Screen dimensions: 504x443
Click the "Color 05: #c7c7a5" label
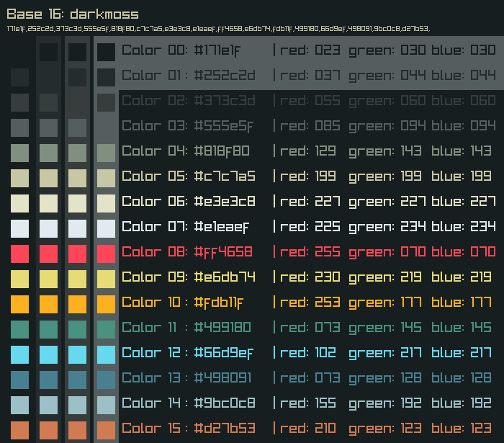[189, 176]
